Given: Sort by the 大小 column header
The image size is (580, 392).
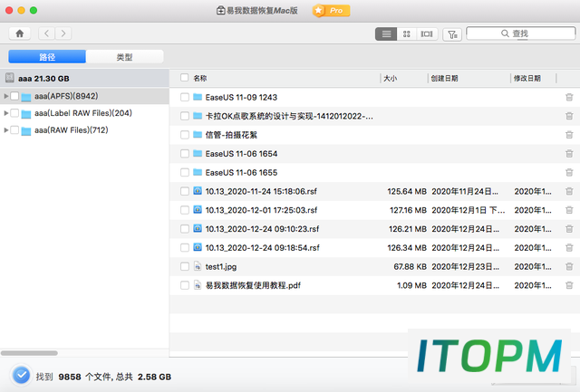Looking at the screenshot, I should click(x=391, y=79).
